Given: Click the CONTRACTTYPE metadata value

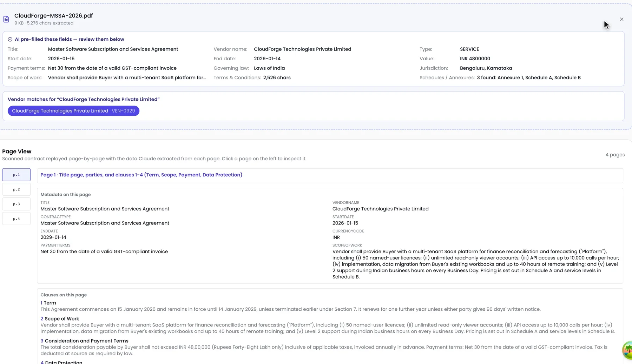Looking at the screenshot, I should click(105, 223).
